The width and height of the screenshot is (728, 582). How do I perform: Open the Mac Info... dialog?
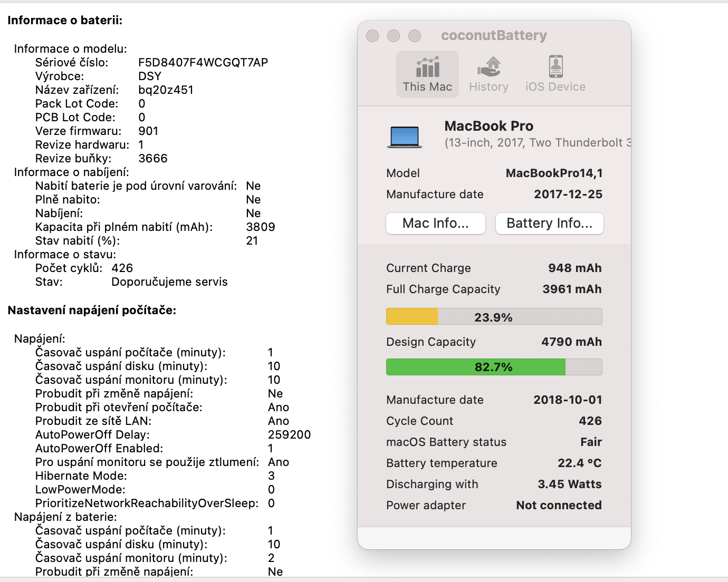[x=435, y=224]
